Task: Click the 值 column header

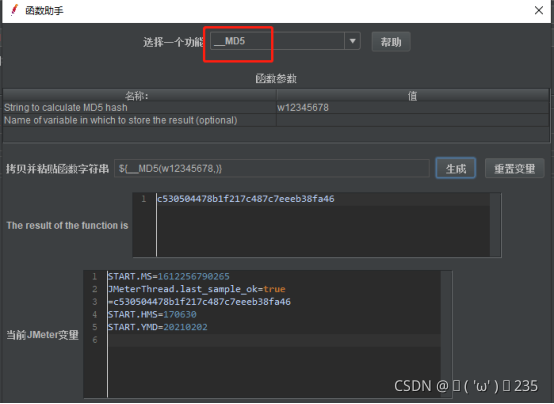Action: click(413, 95)
